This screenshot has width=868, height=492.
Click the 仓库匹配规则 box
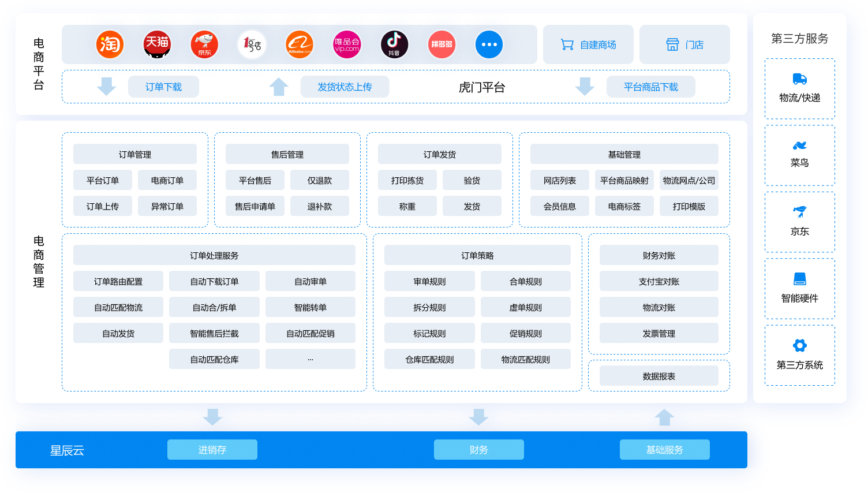tap(429, 359)
